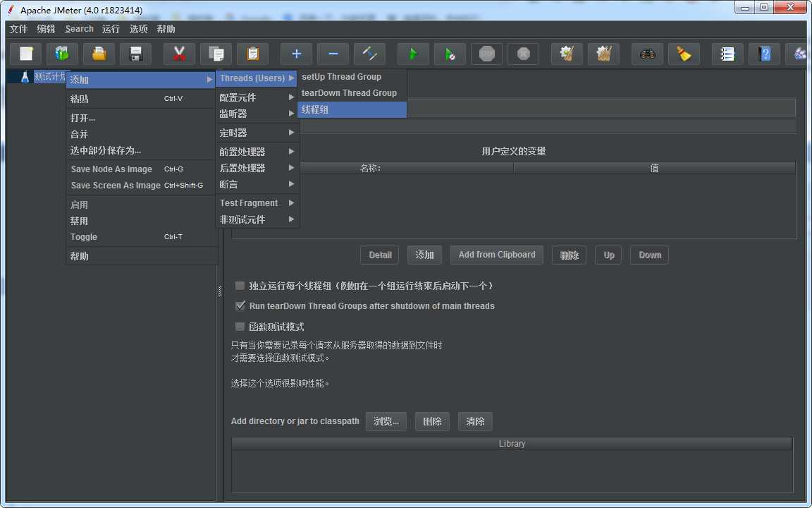The width and height of the screenshot is (812, 508).
Task: Click the Stop test icon
Action: 487,54
